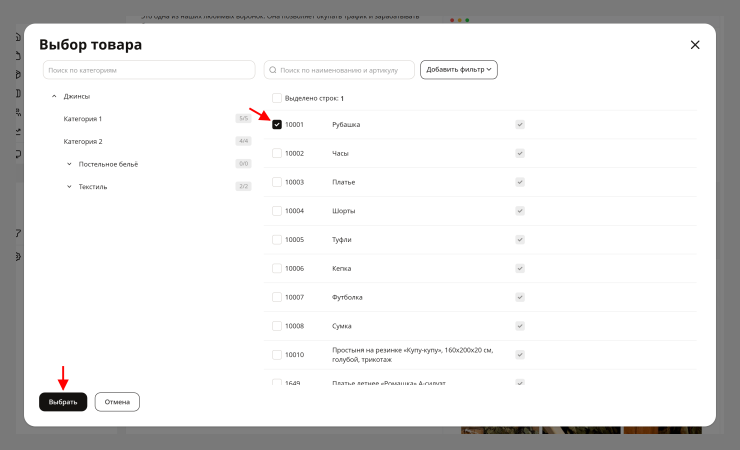Select Категория 2 in the category tree
The height and width of the screenshot is (450, 740).
[83, 142]
